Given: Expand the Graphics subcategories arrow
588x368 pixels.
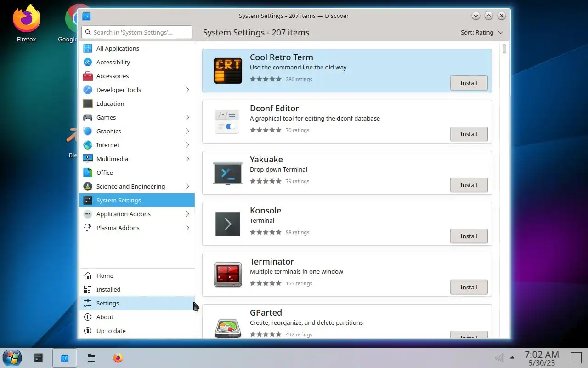Looking at the screenshot, I should click(x=187, y=131).
